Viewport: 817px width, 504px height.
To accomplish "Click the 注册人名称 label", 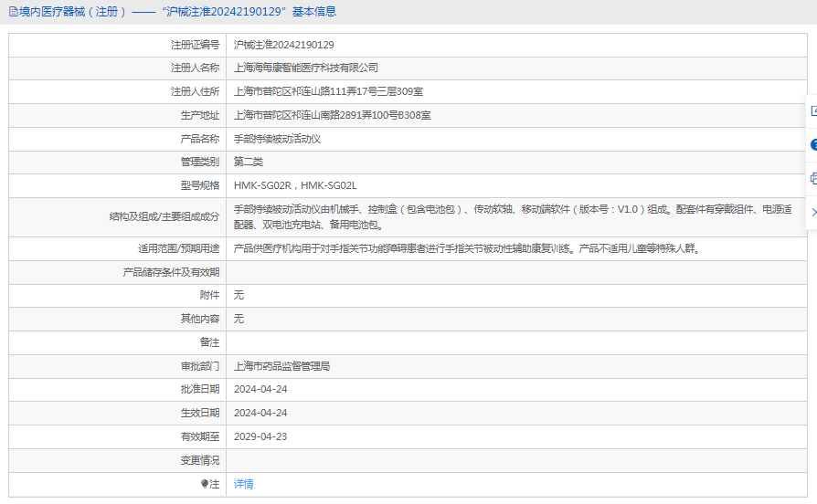I will [x=196, y=68].
